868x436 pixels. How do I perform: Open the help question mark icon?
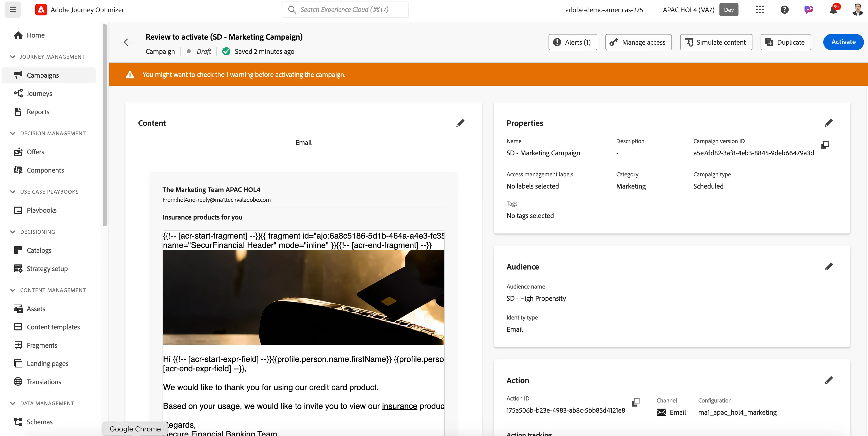(784, 10)
